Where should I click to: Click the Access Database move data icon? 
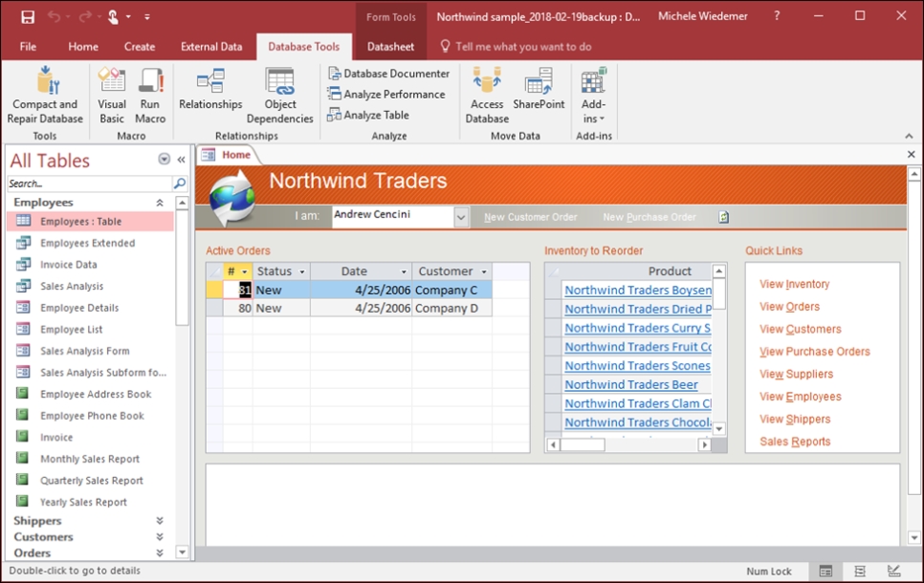(x=487, y=96)
